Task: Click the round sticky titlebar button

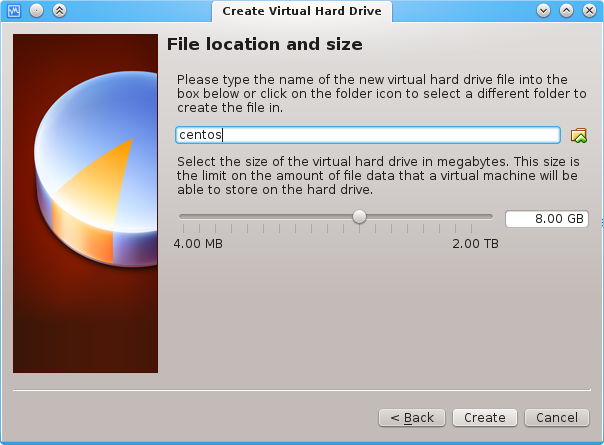Action: pos(37,11)
